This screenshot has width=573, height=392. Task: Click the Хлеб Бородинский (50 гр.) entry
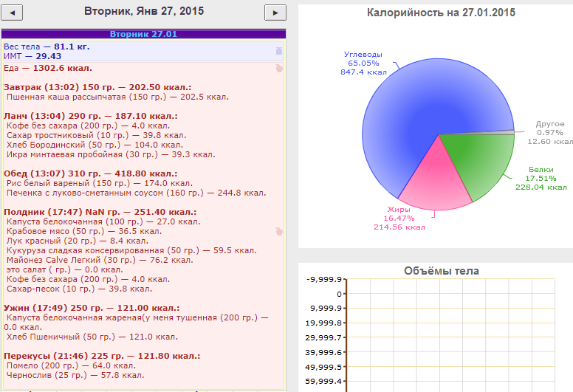(95, 145)
